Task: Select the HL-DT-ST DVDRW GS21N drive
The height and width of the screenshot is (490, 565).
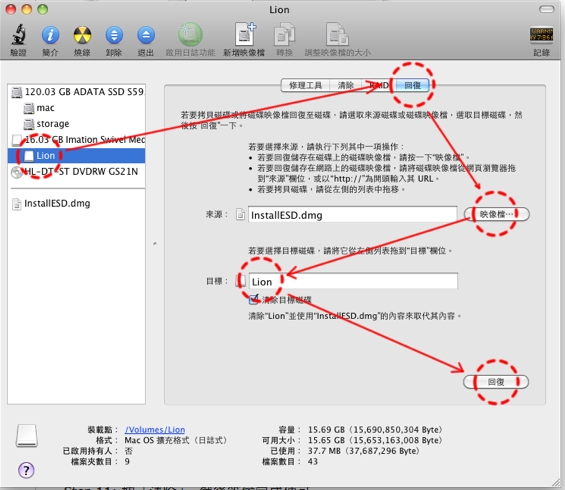Action: tap(75, 172)
